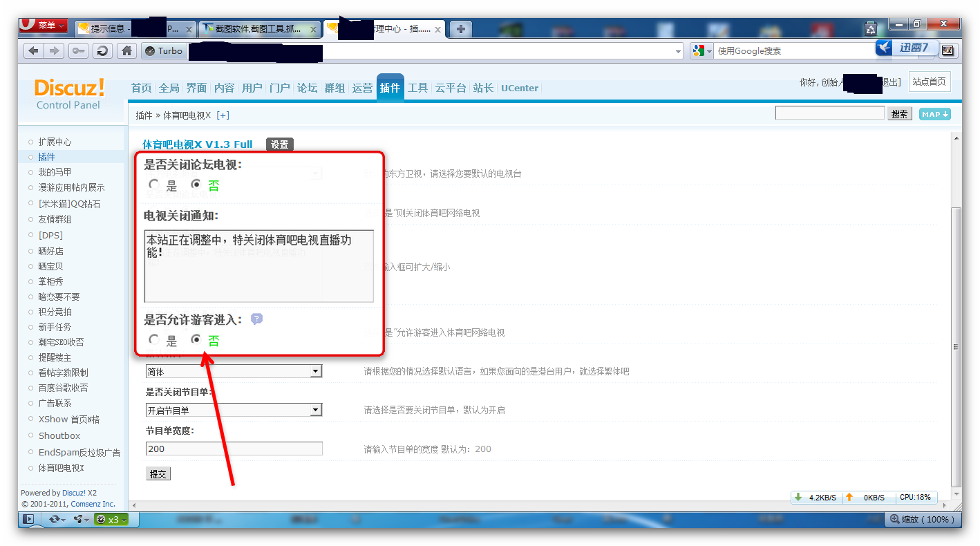This screenshot has width=980, height=546.
Task: Click the 电视关闭通知 text area
Action: point(259,266)
